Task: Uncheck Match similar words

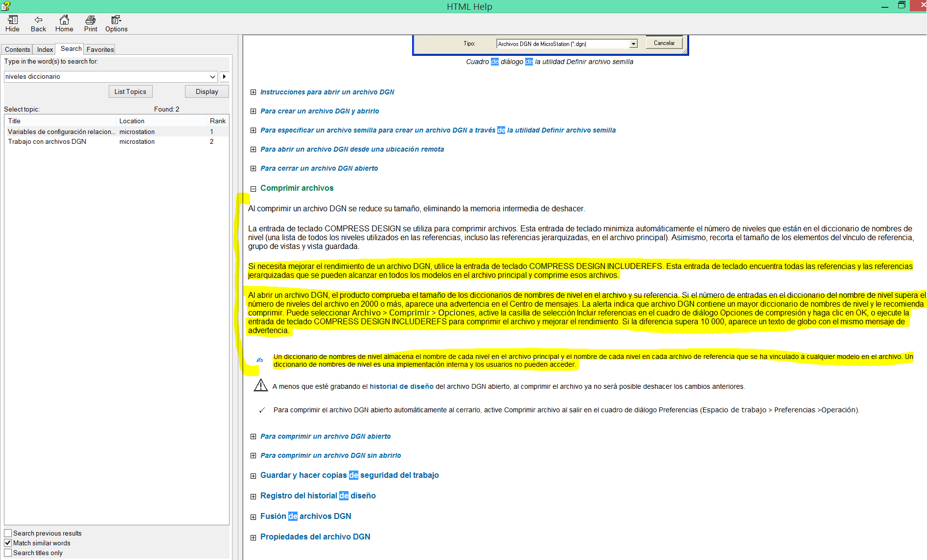Action: pos(8,543)
